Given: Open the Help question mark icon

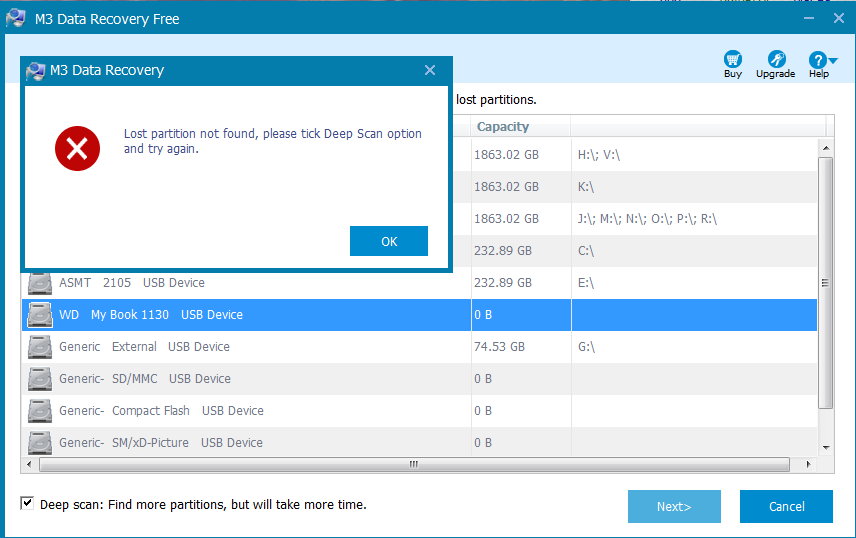Looking at the screenshot, I should click(817, 60).
